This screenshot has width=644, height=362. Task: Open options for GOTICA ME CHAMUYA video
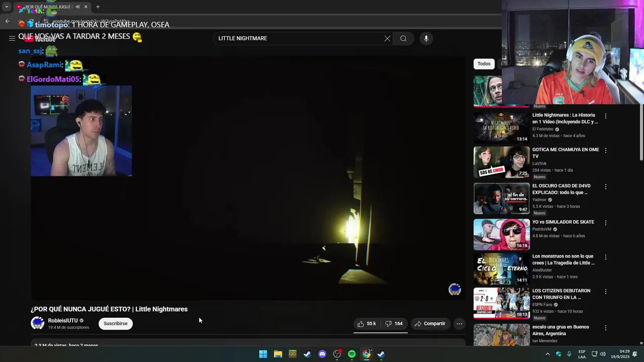tap(606, 150)
